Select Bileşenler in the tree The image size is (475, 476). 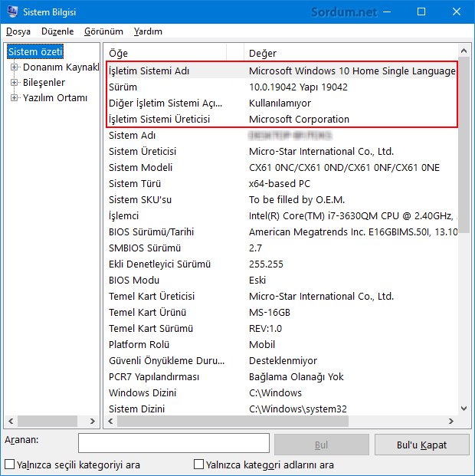point(44,82)
